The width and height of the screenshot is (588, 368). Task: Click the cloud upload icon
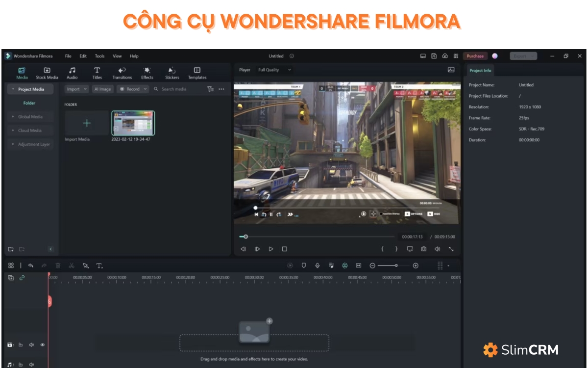coord(445,56)
